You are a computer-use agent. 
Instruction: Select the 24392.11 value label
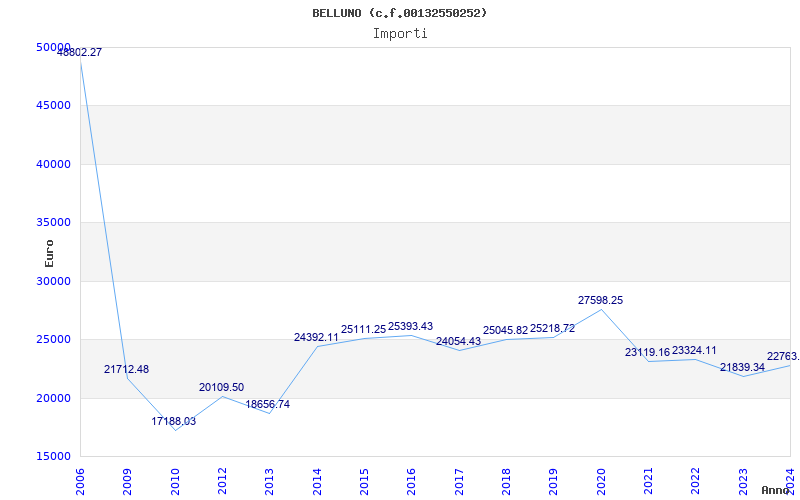[316, 337]
